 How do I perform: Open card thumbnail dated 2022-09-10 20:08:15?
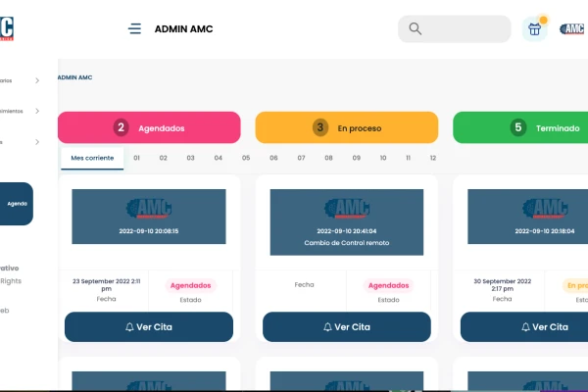click(149, 217)
